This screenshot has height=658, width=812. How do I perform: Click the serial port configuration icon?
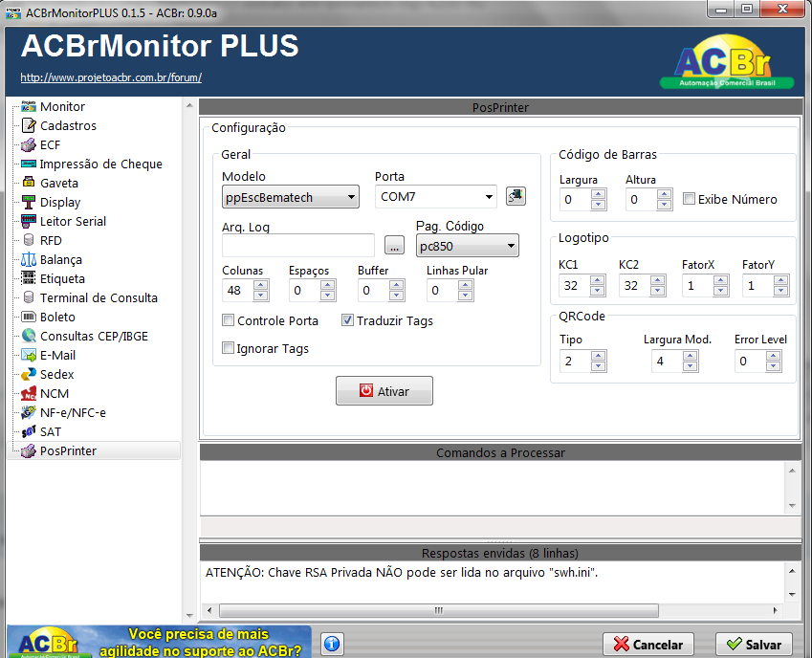(516, 196)
